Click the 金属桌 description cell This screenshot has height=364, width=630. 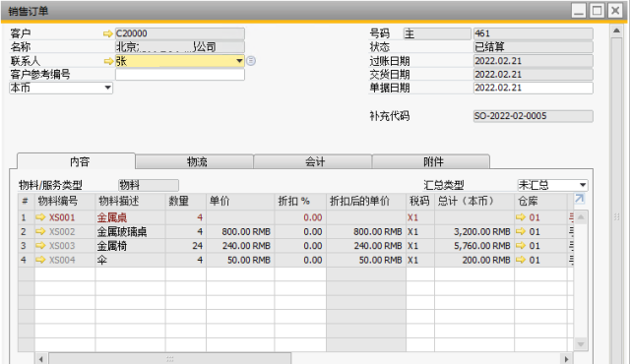tap(131, 217)
